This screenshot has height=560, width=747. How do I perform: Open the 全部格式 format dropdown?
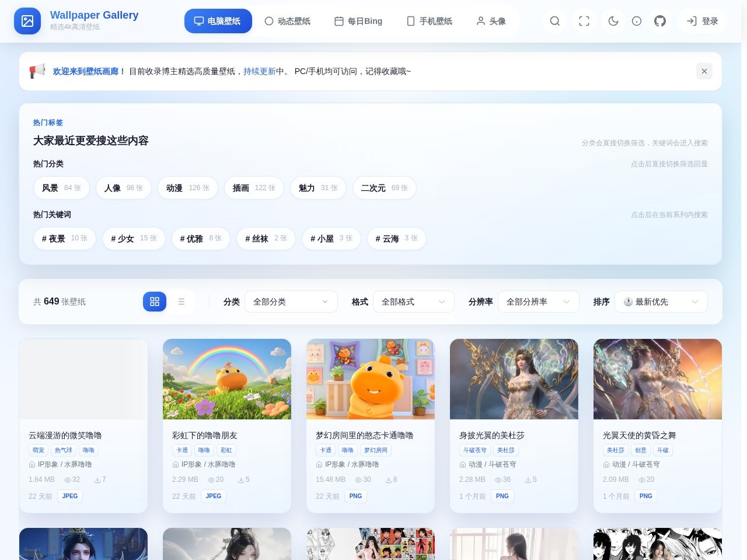pos(414,302)
